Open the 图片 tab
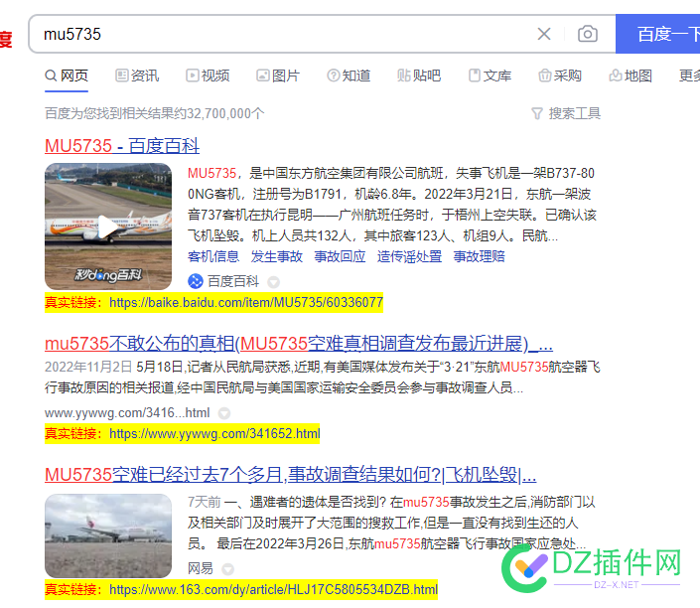 pos(278,76)
